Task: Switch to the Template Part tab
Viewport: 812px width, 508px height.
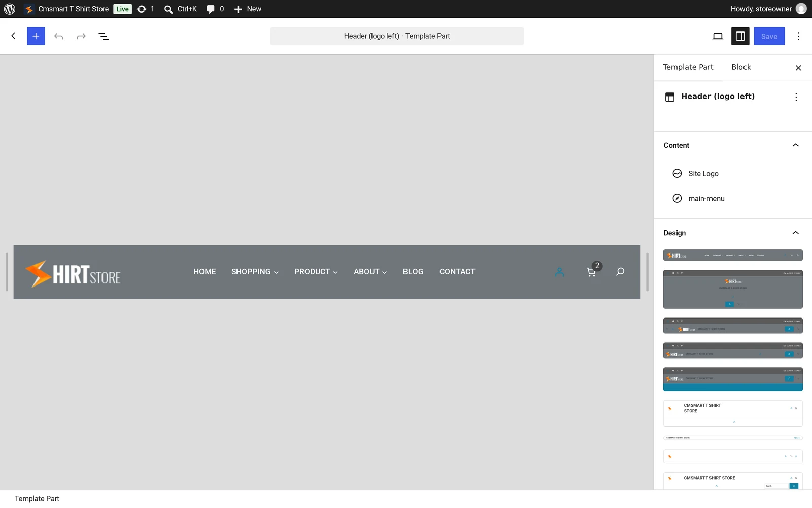Action: coord(688,67)
